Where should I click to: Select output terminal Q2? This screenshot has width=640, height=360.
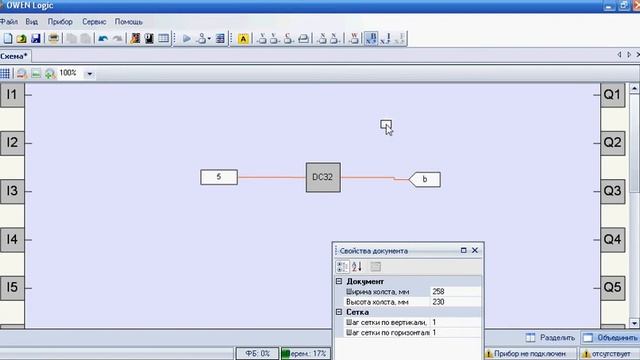click(x=612, y=143)
